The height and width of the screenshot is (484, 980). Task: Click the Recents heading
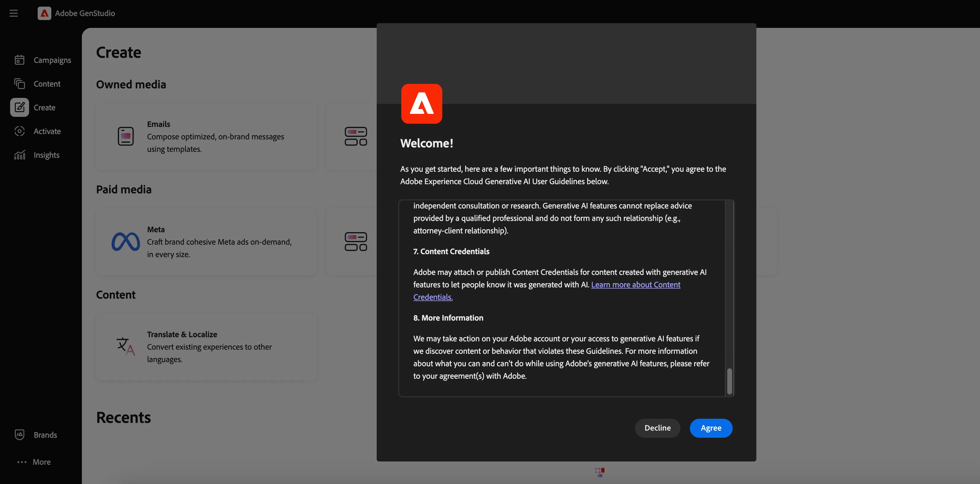point(123,417)
